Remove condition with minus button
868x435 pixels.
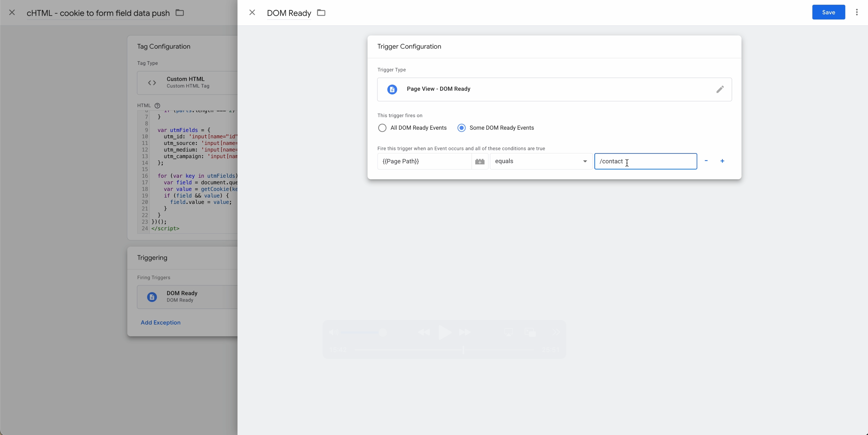[x=706, y=161]
